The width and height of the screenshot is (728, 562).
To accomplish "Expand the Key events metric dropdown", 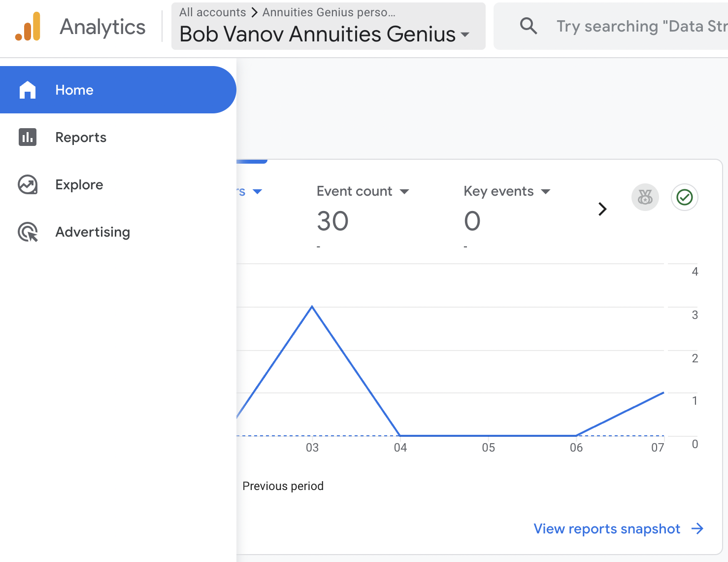I will click(546, 191).
